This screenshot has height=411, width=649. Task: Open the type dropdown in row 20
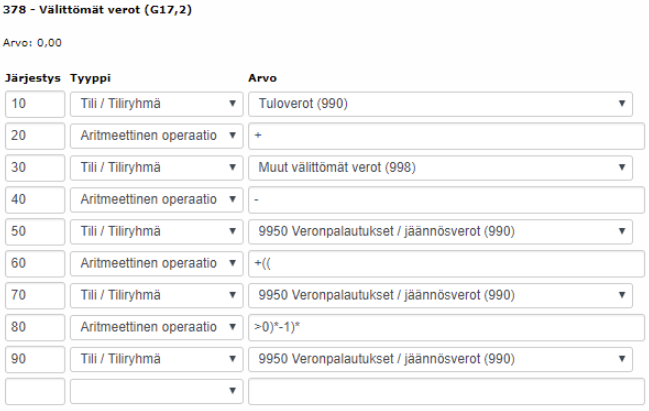click(156, 135)
